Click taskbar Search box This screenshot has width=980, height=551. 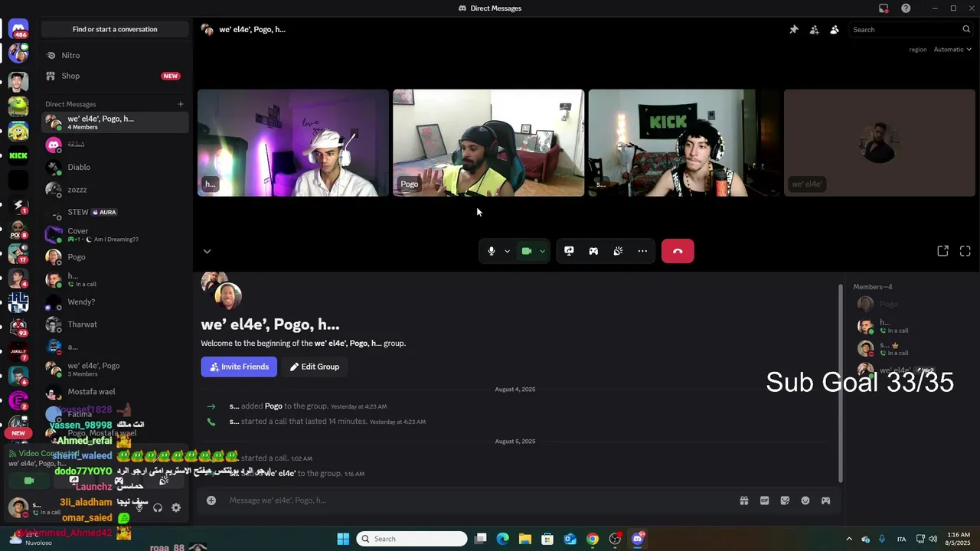pyautogui.click(x=412, y=539)
